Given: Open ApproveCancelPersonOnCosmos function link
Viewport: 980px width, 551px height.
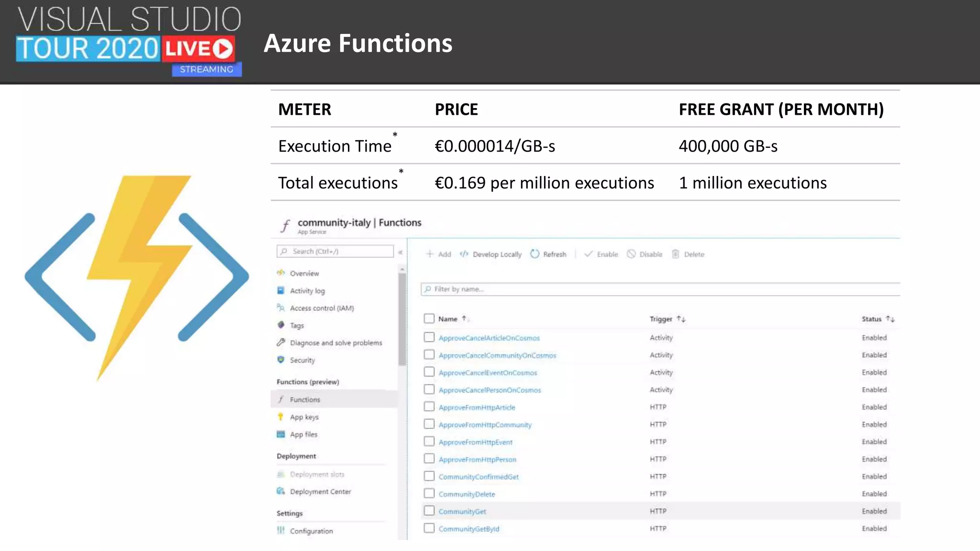Looking at the screenshot, I should click(x=490, y=390).
